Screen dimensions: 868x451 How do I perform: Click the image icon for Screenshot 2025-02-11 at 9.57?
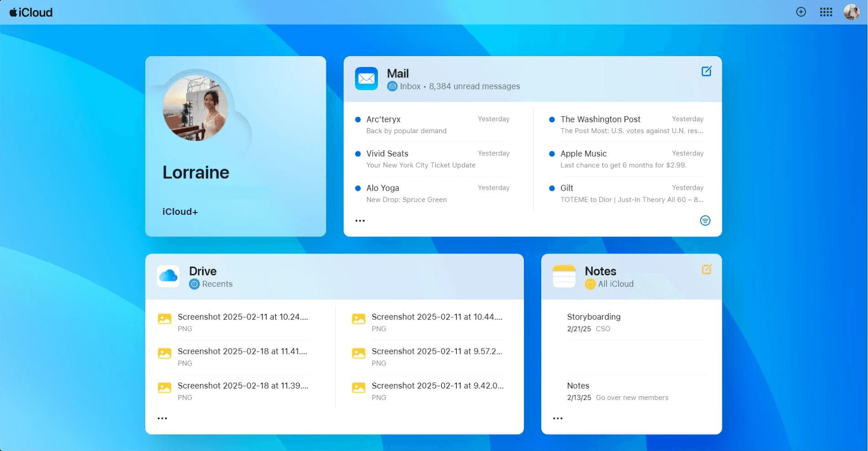point(359,353)
